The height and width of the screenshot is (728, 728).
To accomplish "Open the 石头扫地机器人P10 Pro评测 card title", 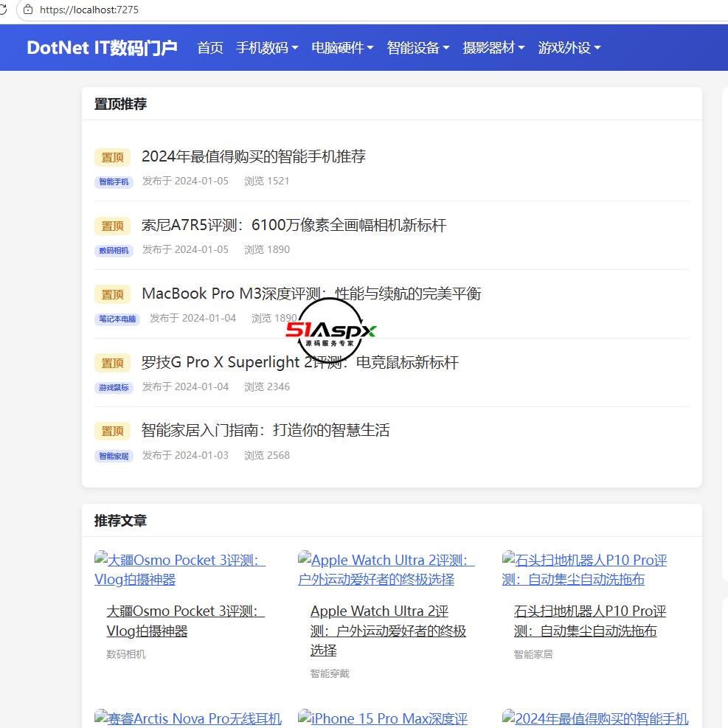I will pos(590,621).
